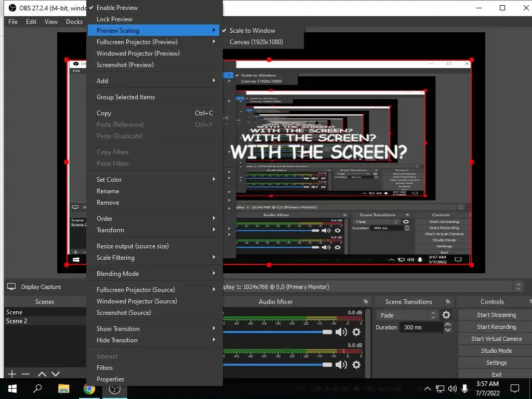This screenshot has height=399, width=532.
Task: Click microphone icon in system tray
Action: pos(465,389)
